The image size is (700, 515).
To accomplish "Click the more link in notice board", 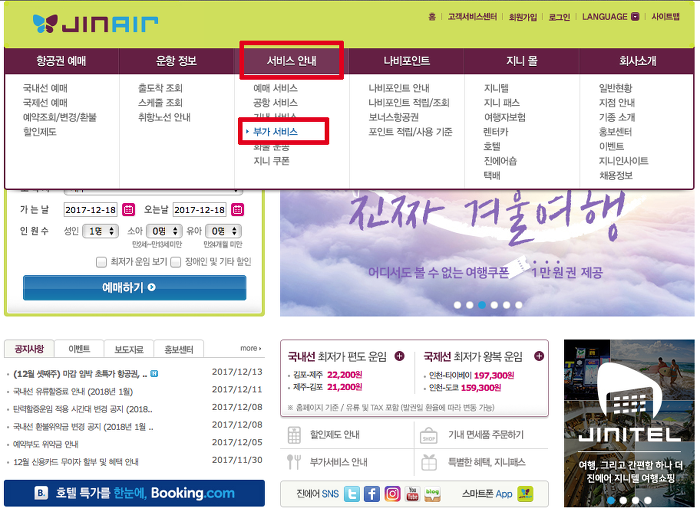I will 250,348.
